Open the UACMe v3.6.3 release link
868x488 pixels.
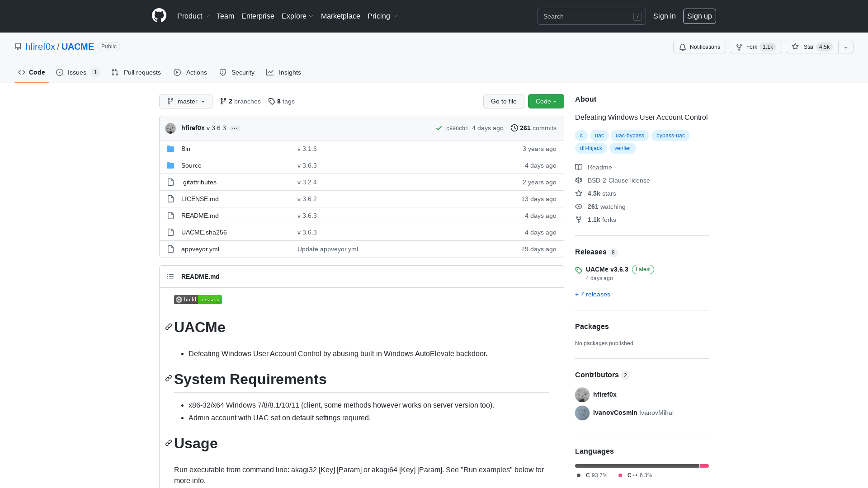click(607, 269)
